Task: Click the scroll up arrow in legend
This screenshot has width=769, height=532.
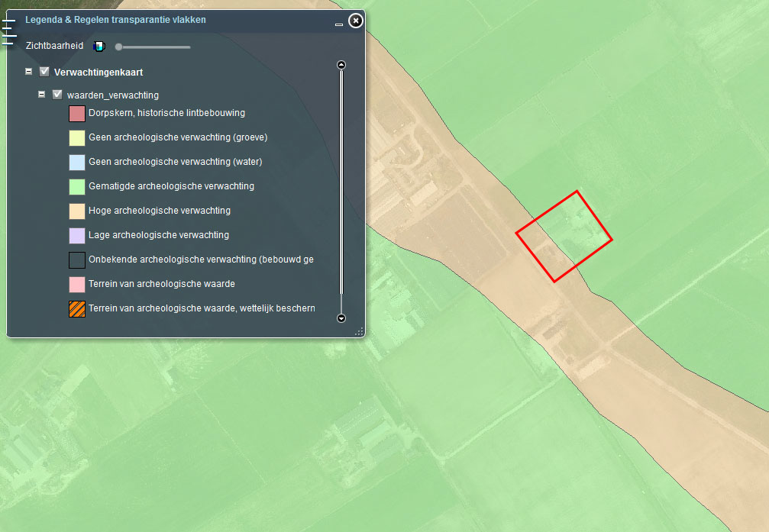Action: coord(341,66)
